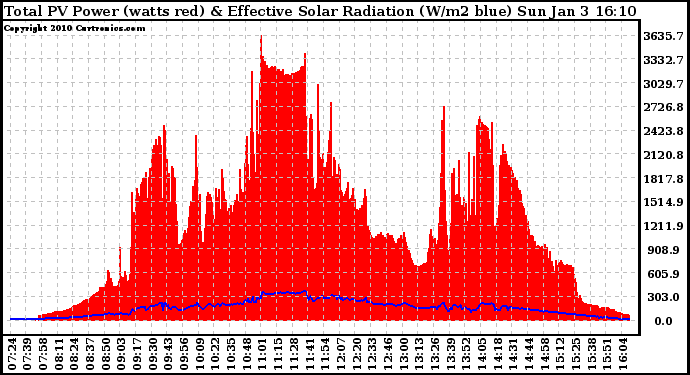Click the 08:24 time label

click(75, 355)
